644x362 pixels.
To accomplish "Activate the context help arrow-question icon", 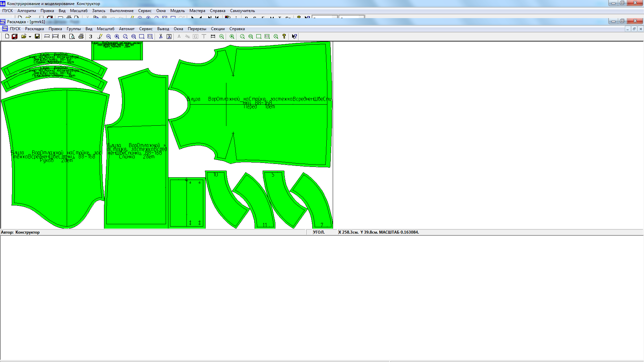I will point(294,37).
